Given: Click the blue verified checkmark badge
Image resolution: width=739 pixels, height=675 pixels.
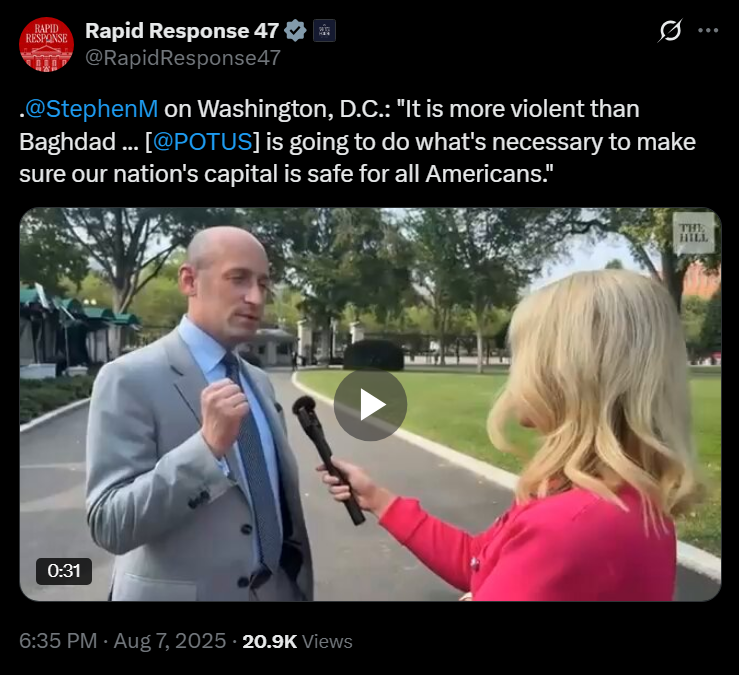Looking at the screenshot, I should coord(295,31).
